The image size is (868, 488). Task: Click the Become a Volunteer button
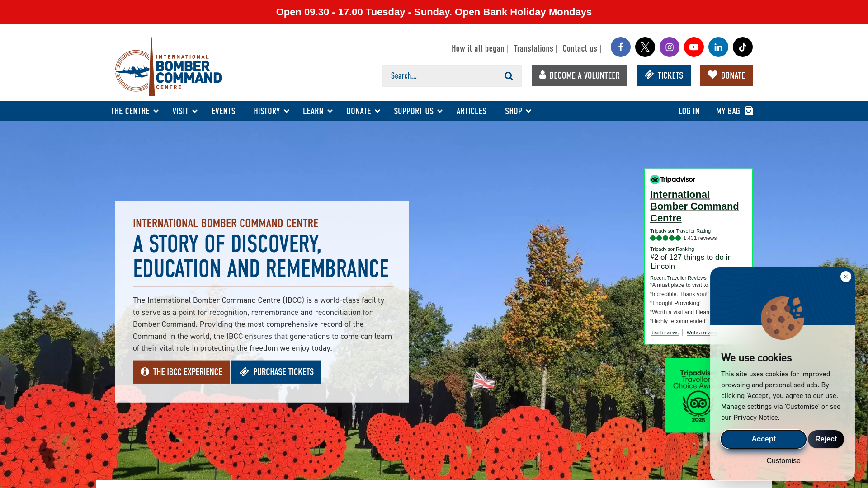click(579, 75)
